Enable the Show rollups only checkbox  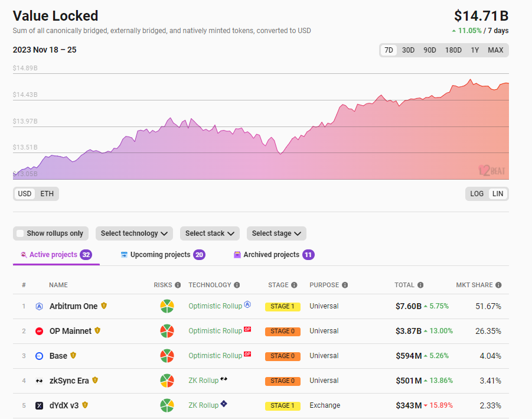pyautogui.click(x=21, y=233)
